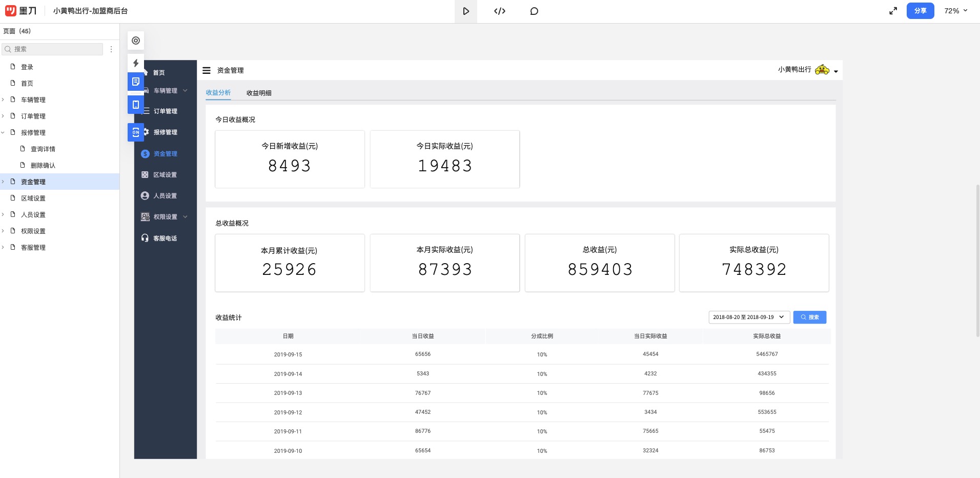The height and width of the screenshot is (478, 980).
Task: Click the yellow duck avatar icon
Action: click(x=822, y=70)
